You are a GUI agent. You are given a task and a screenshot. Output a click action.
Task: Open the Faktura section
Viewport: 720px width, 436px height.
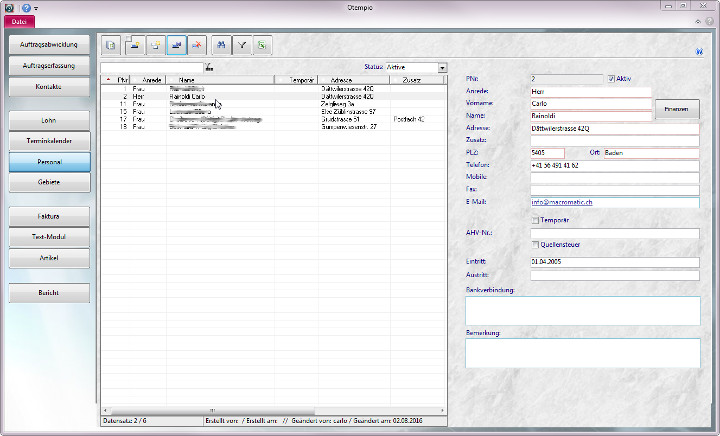coord(49,215)
